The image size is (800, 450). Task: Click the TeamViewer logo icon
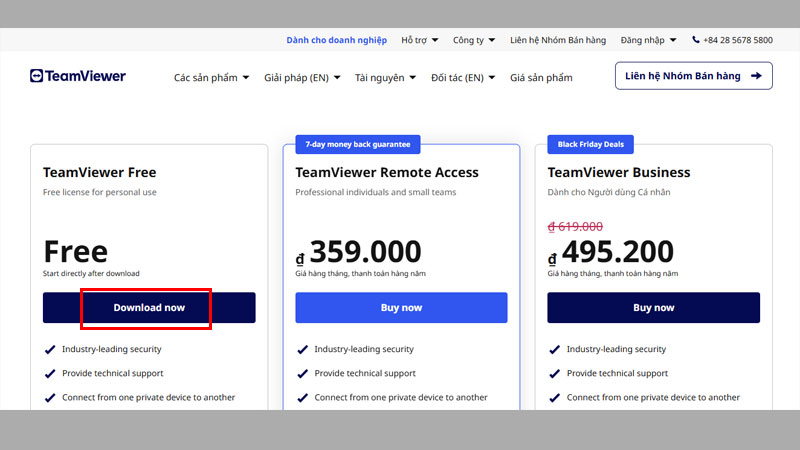point(37,76)
